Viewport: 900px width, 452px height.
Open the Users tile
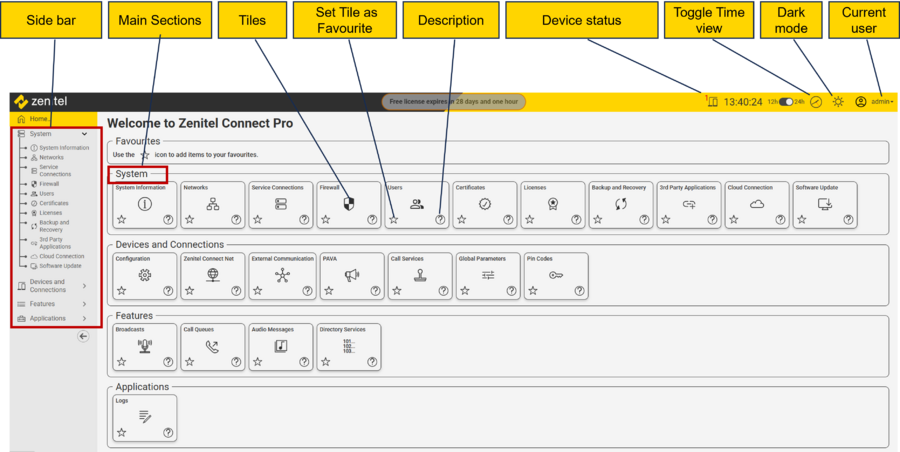tap(417, 205)
